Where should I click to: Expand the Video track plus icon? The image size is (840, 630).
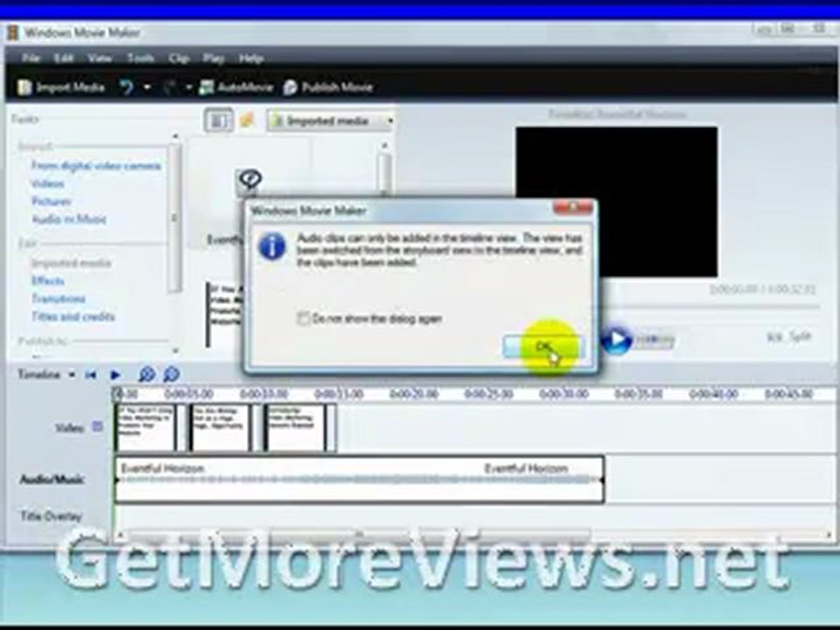click(97, 426)
